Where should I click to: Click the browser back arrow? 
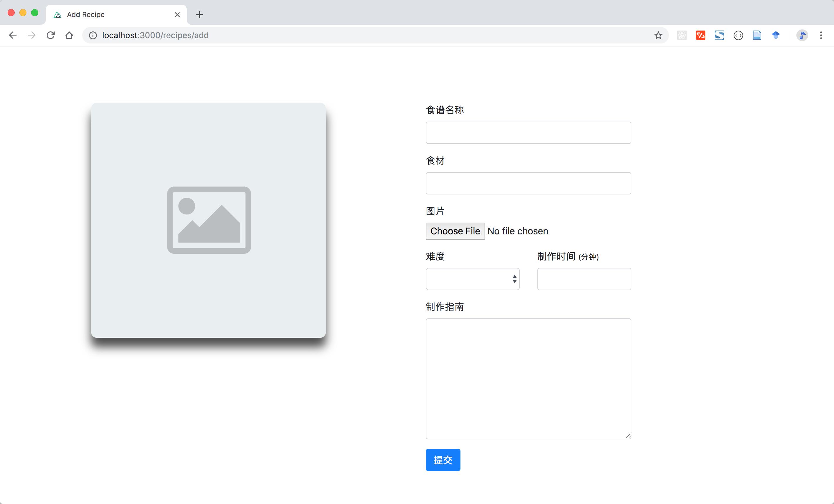(x=13, y=35)
